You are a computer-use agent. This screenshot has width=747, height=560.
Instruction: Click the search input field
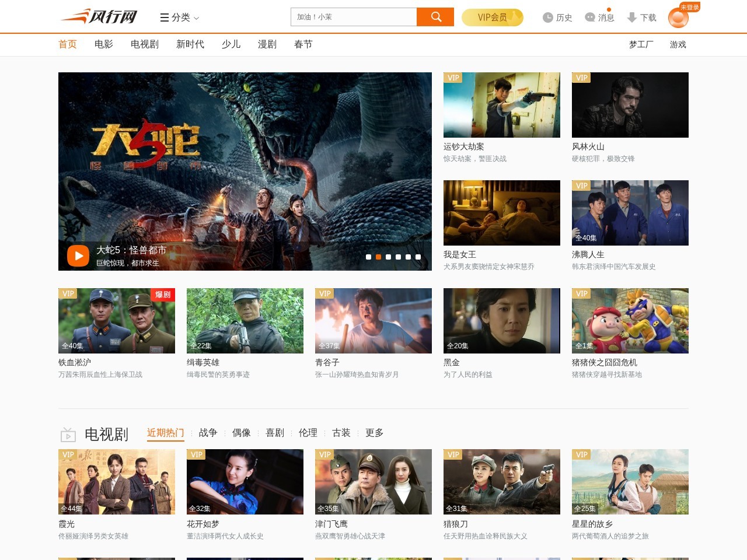(x=353, y=17)
